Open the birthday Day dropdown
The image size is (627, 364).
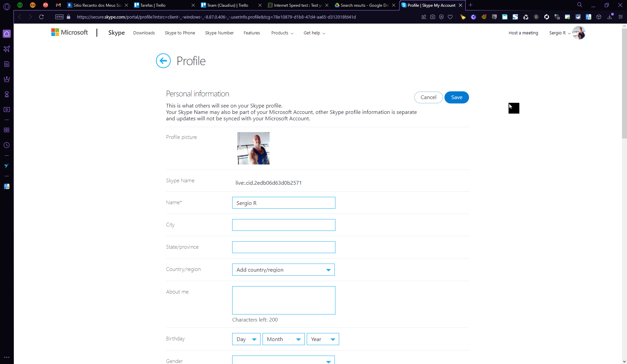point(246,339)
